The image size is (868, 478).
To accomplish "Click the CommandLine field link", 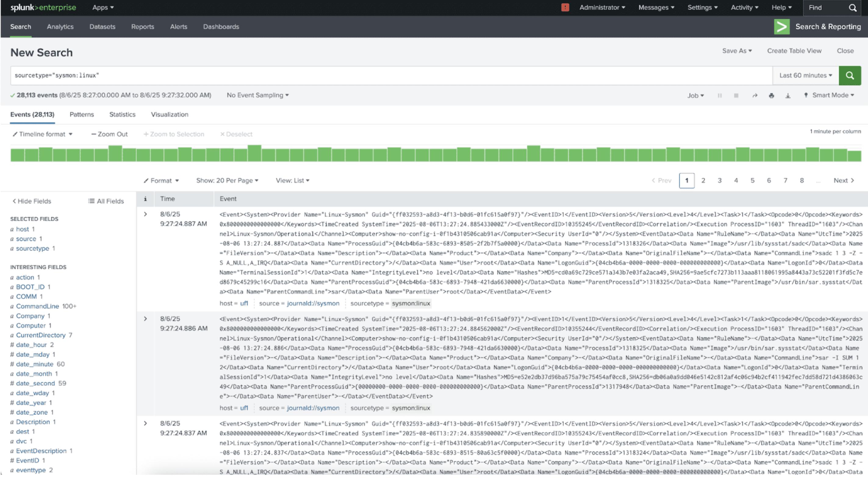I will pos(38,306).
